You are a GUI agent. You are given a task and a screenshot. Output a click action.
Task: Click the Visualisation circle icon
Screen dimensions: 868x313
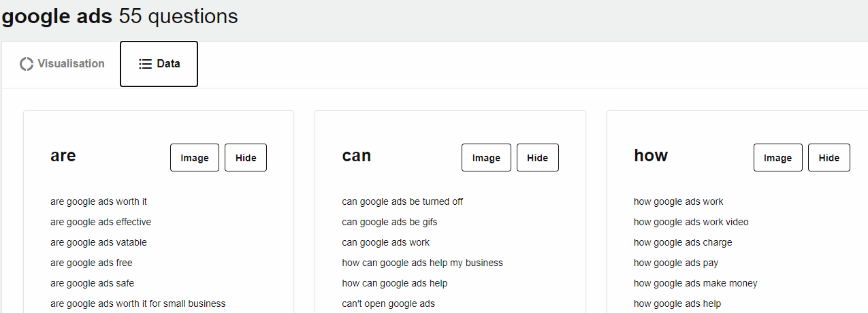tap(27, 64)
